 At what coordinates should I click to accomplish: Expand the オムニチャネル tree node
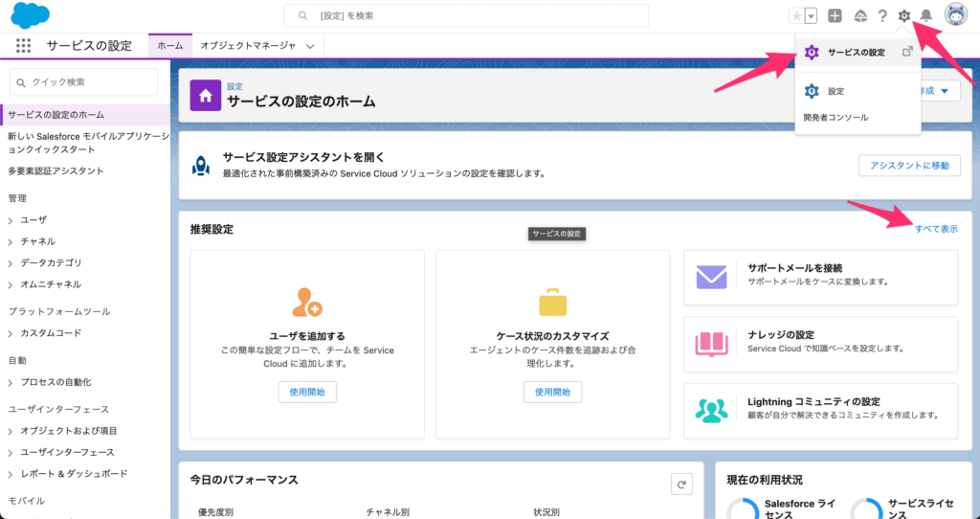click(x=10, y=285)
